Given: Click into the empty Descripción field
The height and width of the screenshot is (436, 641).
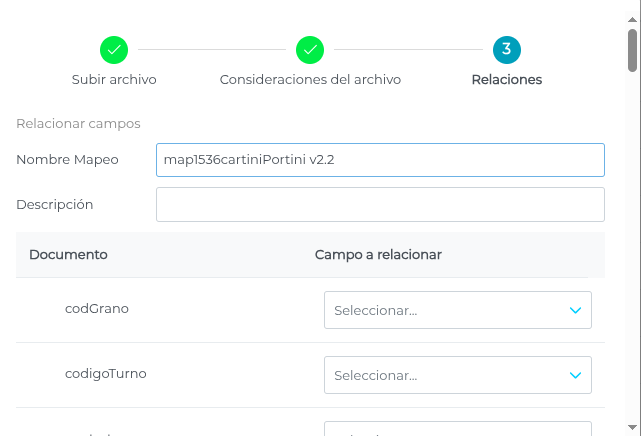Looking at the screenshot, I should click(380, 204).
